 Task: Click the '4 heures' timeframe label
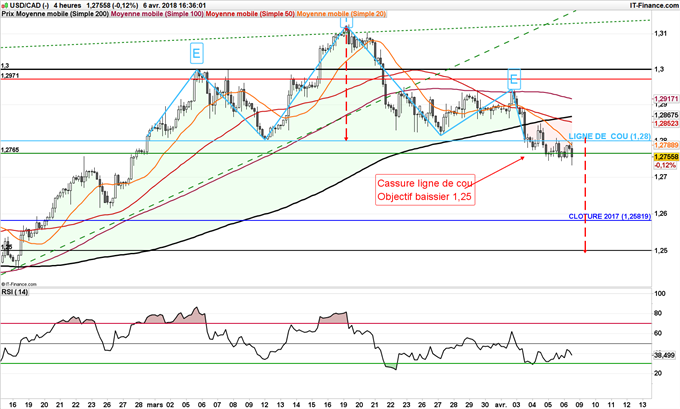pyautogui.click(x=67, y=5)
